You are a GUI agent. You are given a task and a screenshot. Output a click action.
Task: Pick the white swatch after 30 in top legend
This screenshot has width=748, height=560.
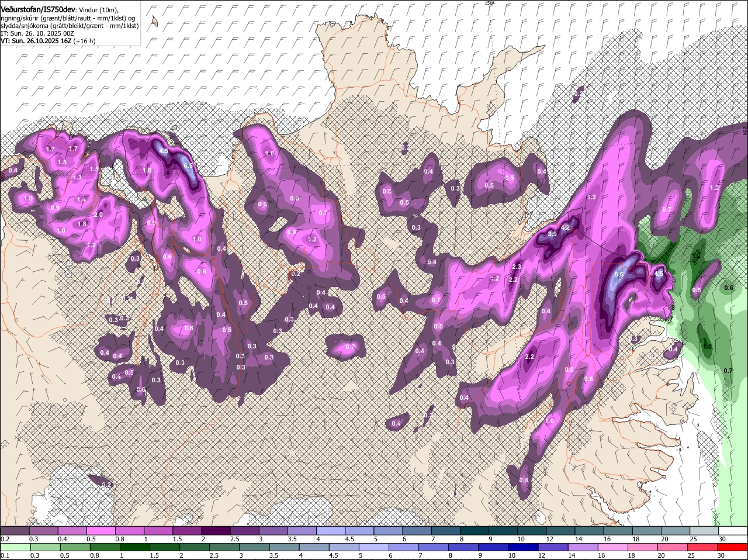click(x=733, y=530)
